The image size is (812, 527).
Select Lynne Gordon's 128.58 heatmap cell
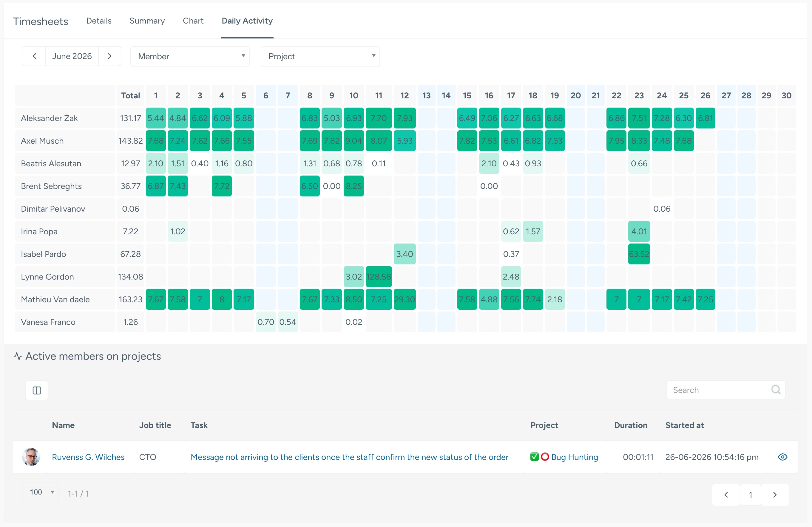tap(379, 277)
